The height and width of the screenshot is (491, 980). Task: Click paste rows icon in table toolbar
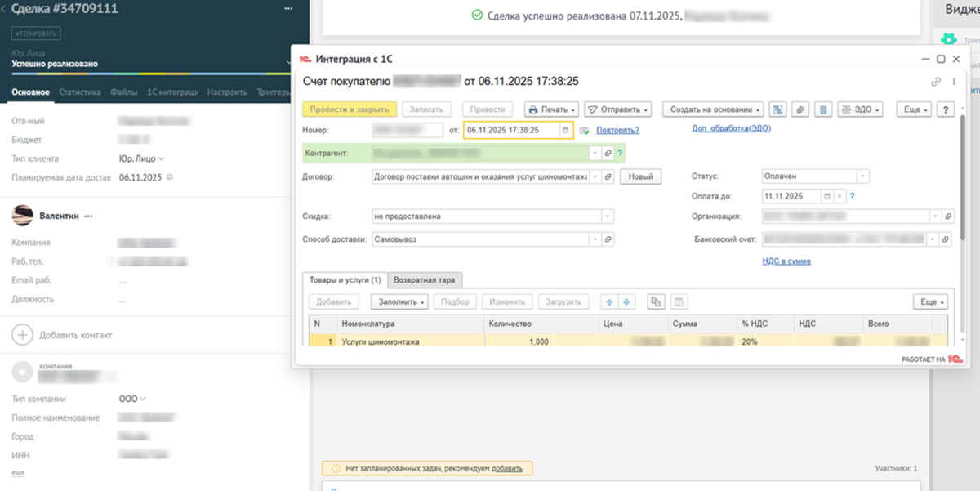pyautogui.click(x=679, y=302)
